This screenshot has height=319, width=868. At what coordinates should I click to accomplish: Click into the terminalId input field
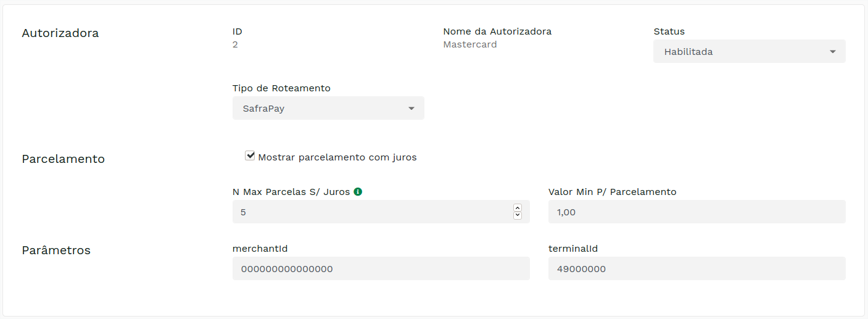pyautogui.click(x=696, y=268)
